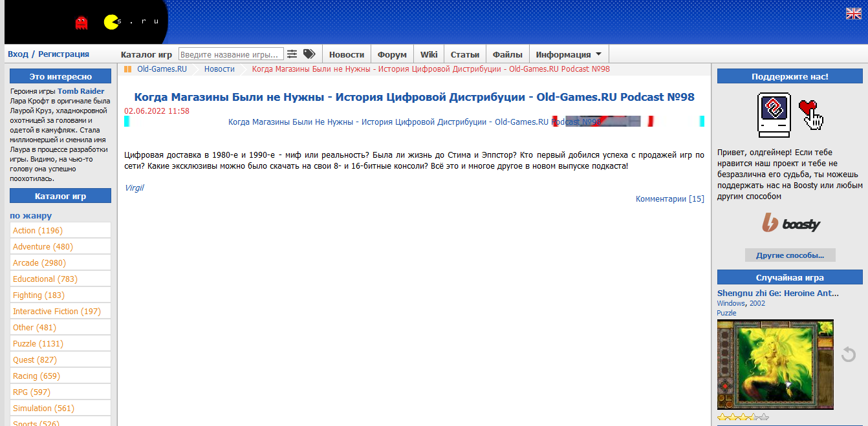Click the Это интересно sidebar header
868x426 pixels.
60,76
